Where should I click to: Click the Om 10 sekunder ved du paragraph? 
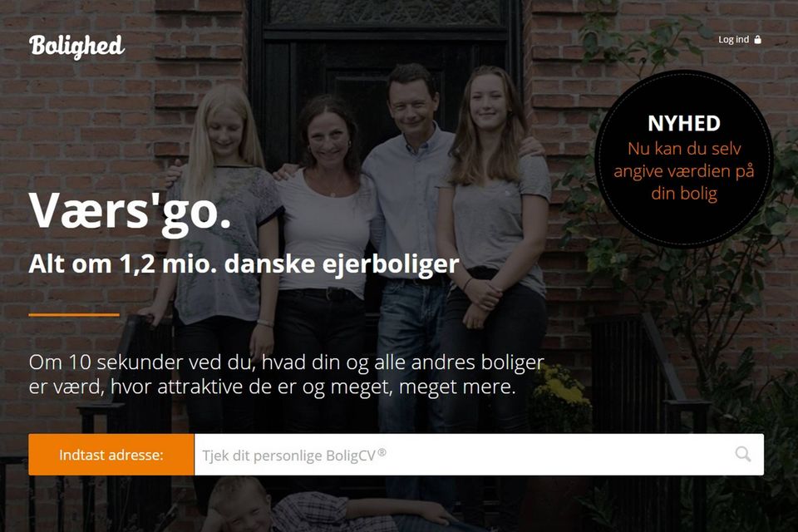click(287, 374)
